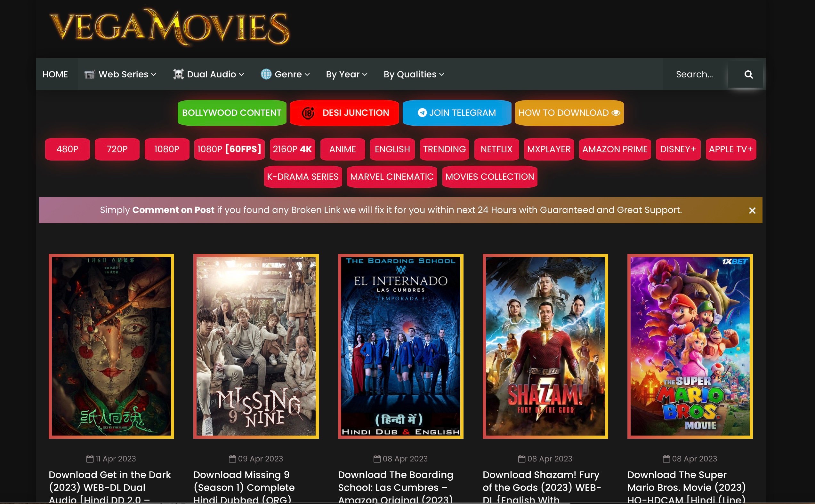The height and width of the screenshot is (504, 815).
Task: Click How To Download button
Action: point(569,113)
